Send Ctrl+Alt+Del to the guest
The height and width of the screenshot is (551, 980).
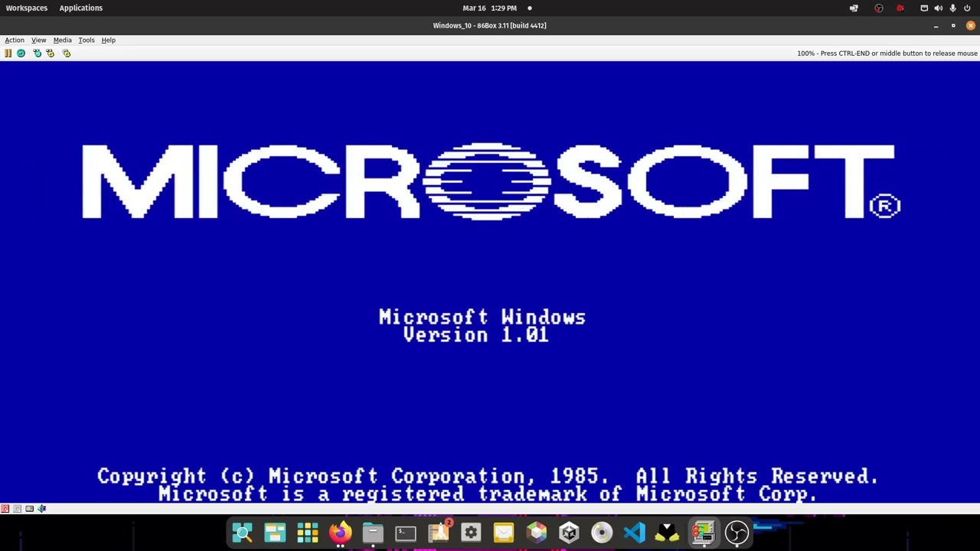pyautogui.click(x=37, y=53)
